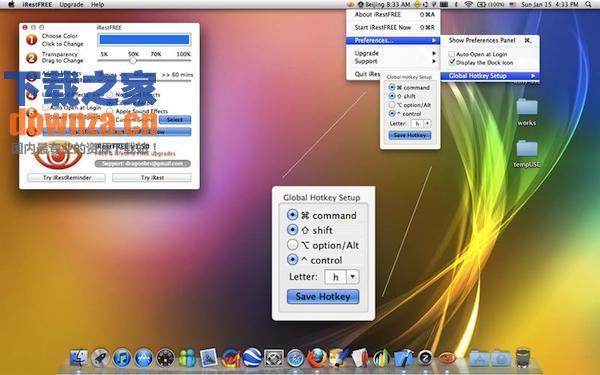
Task: Choose Show Preferences Panel in submenu
Action: [x=490, y=40]
